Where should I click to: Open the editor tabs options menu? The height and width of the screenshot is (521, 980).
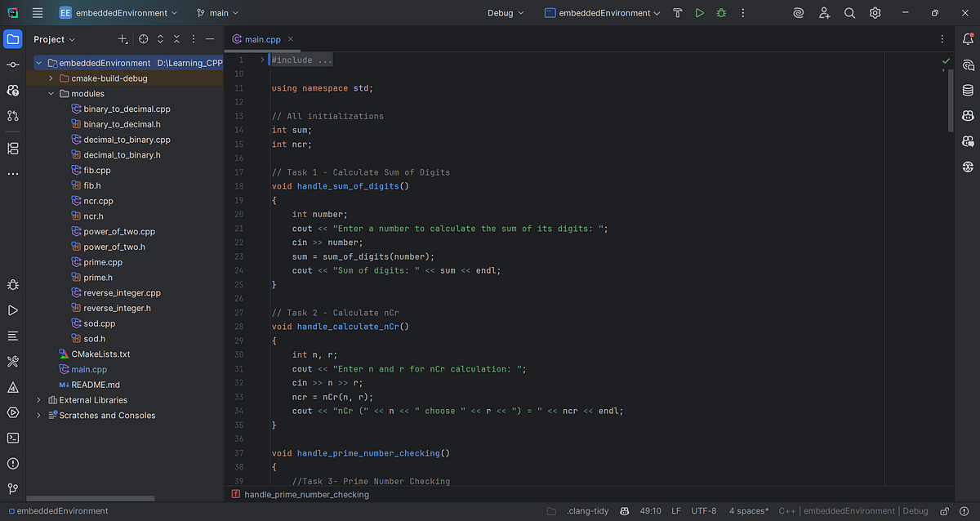pos(942,38)
